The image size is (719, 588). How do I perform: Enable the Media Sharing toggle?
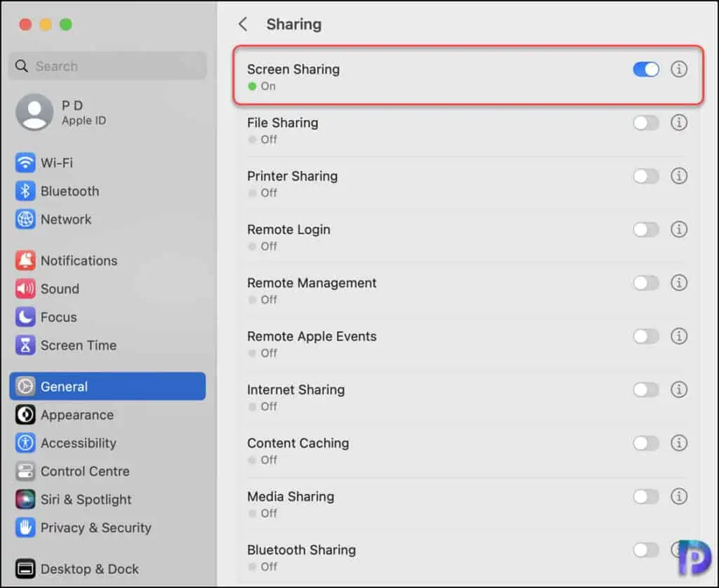[646, 496]
